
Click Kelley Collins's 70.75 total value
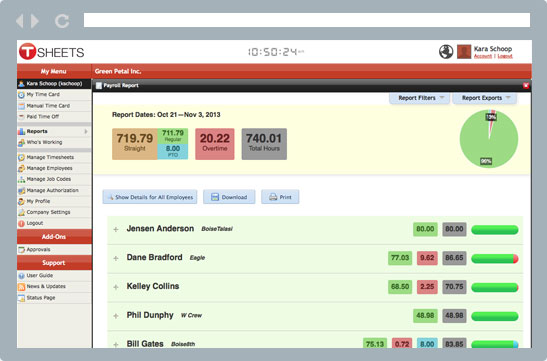click(x=454, y=287)
